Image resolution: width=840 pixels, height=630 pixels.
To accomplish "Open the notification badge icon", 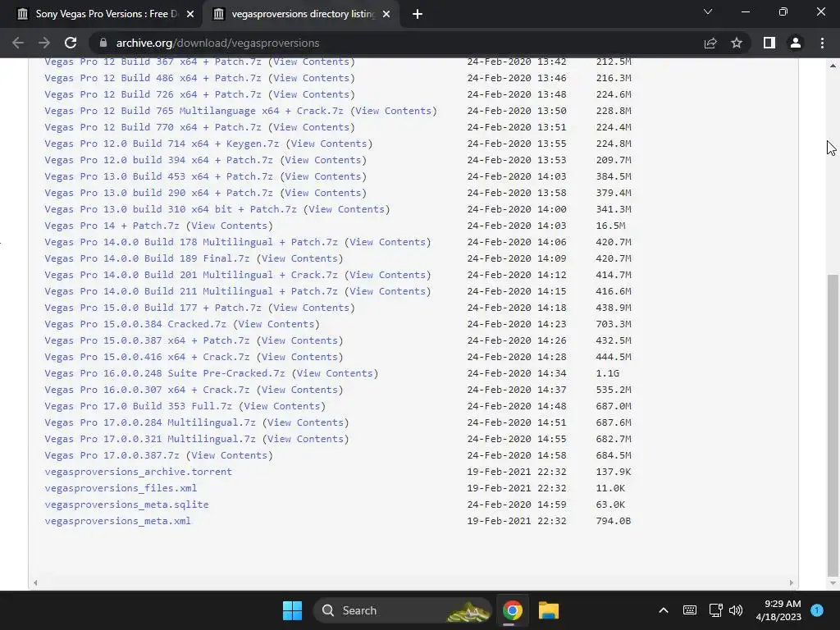I will (x=817, y=610).
